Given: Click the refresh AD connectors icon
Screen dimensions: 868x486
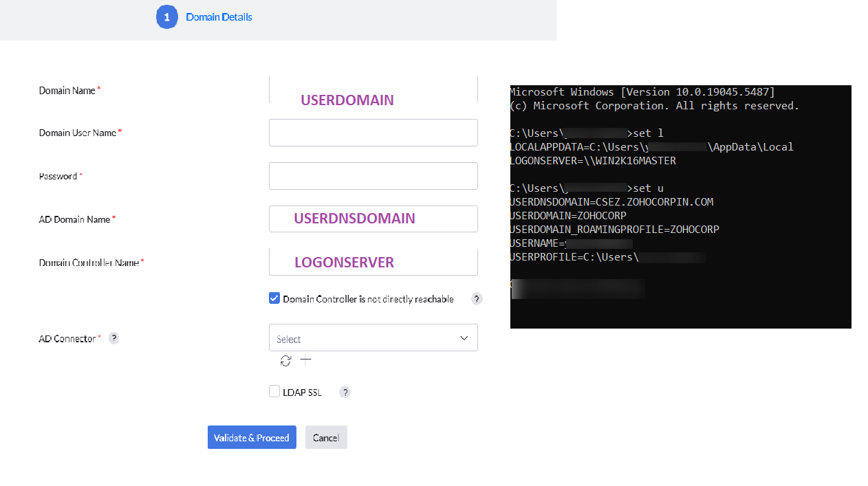Looking at the screenshot, I should [285, 360].
